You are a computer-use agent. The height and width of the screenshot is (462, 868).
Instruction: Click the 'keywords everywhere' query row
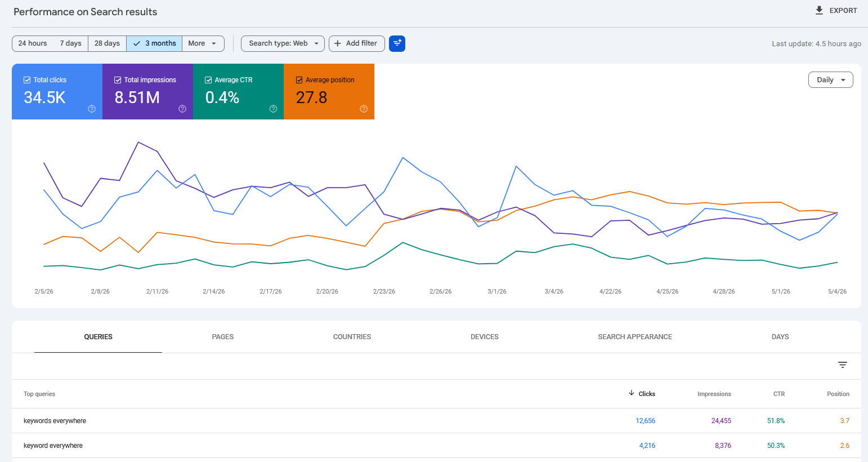(436, 421)
